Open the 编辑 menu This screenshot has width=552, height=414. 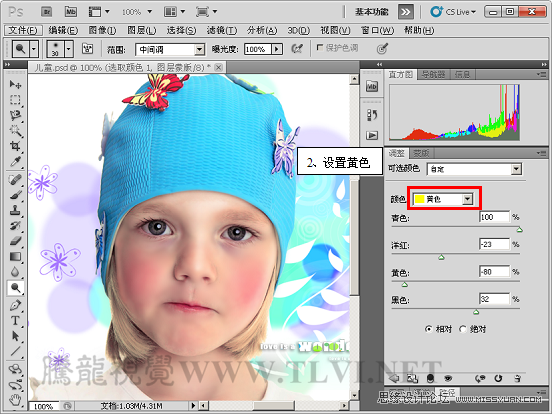63,30
